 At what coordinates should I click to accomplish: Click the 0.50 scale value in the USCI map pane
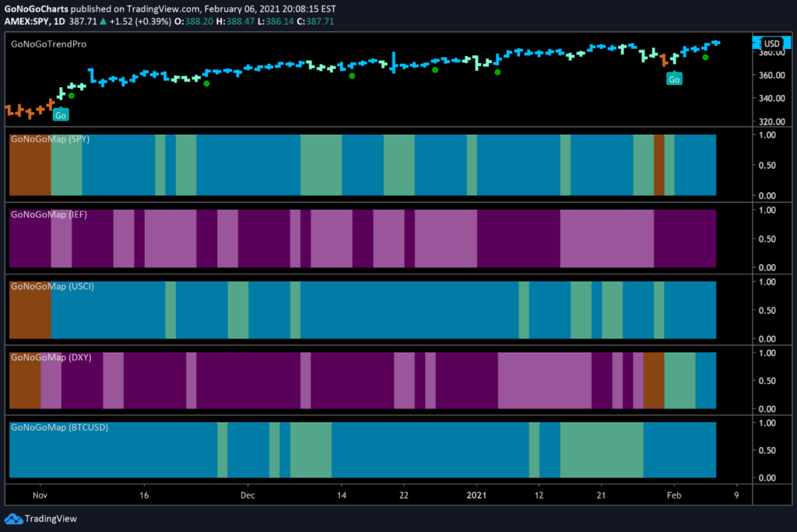tap(767, 310)
